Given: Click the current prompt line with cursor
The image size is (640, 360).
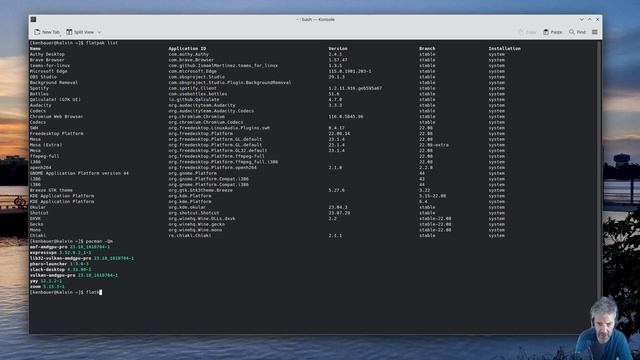Looking at the screenshot, I should tap(66, 292).
